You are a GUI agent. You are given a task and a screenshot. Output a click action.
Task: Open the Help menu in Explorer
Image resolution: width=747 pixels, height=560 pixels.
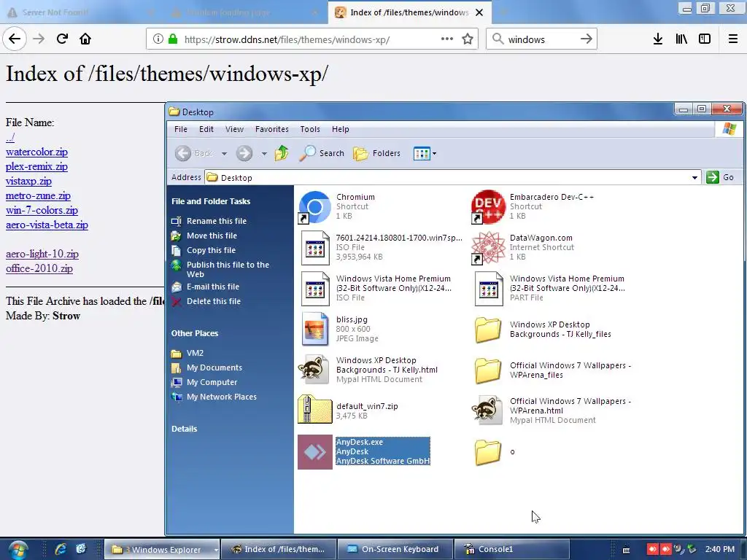click(340, 129)
